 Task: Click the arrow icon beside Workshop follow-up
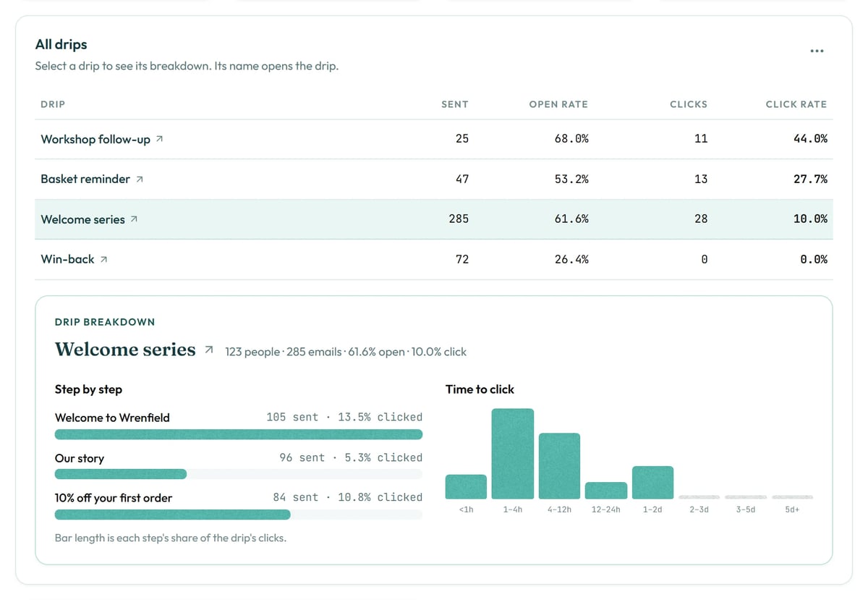pos(160,138)
